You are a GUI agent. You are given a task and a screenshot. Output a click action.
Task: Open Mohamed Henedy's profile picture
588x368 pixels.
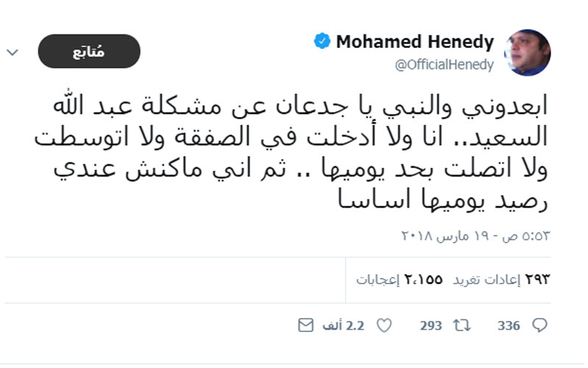pos(527,52)
